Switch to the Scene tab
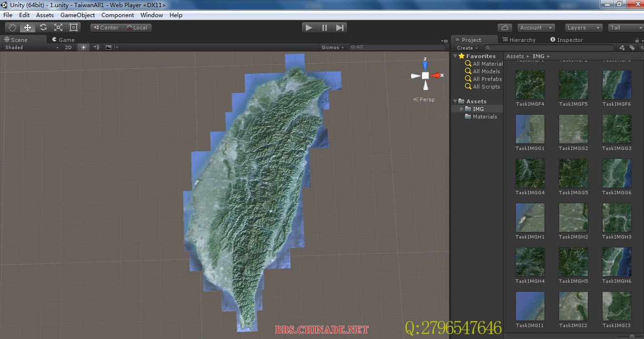This screenshot has width=644, height=339. (24, 40)
